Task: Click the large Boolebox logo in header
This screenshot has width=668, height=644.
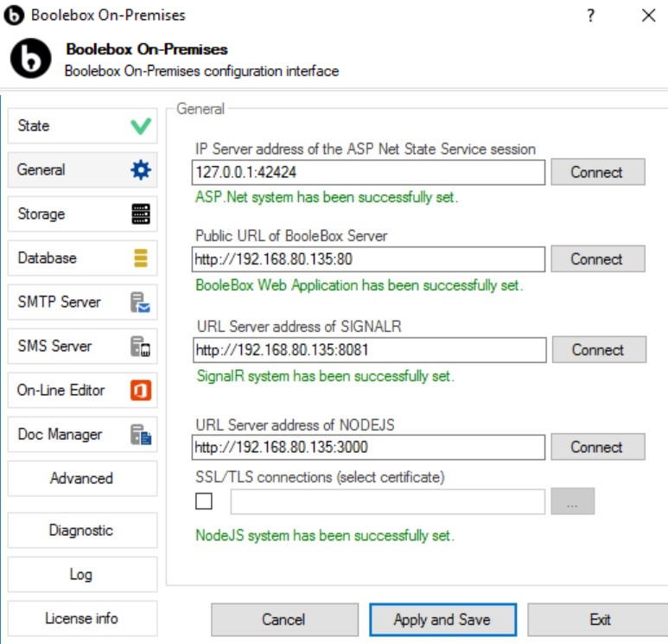Action: (30, 59)
